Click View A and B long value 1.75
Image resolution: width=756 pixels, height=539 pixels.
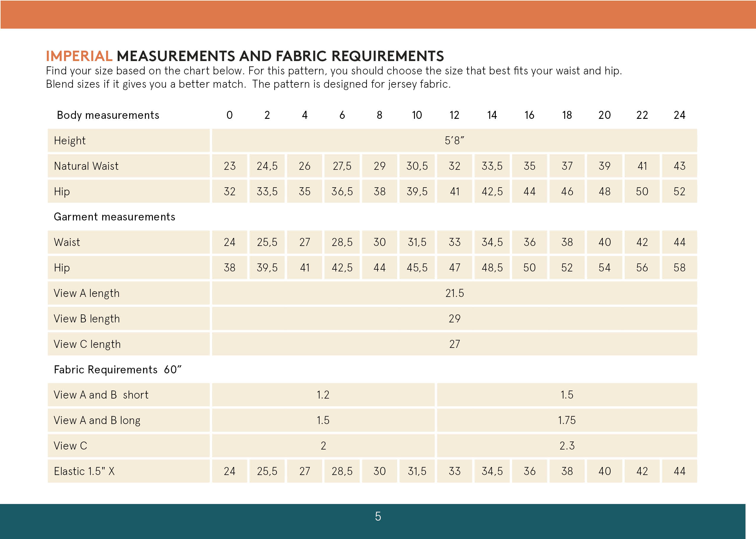[567, 420]
